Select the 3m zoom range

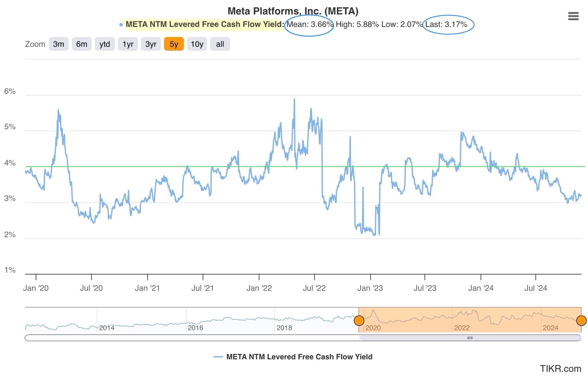[58, 44]
